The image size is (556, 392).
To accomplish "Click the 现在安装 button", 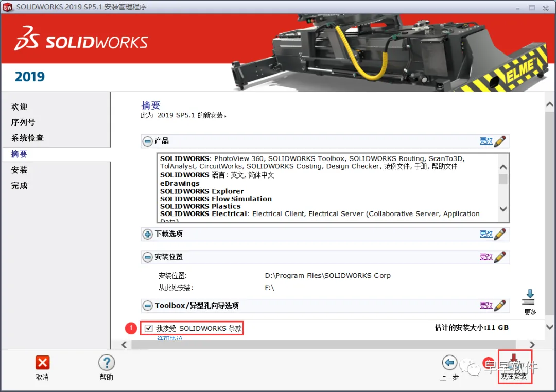I will [515, 366].
